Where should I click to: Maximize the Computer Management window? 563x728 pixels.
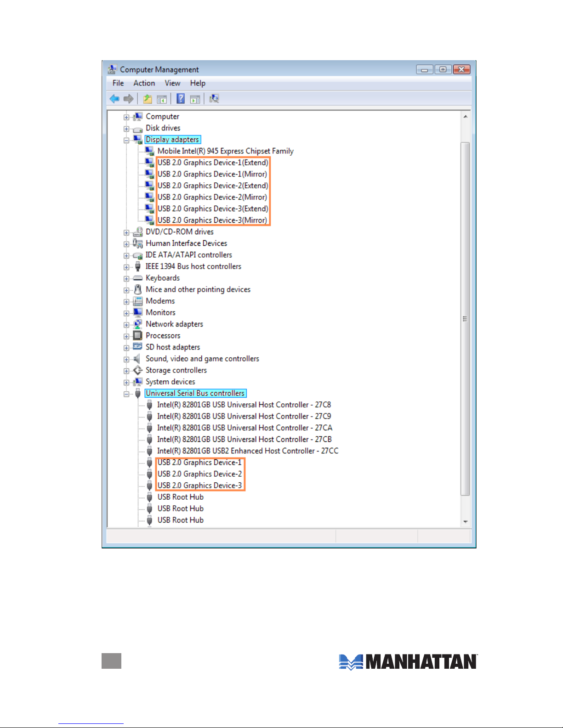[443, 69]
